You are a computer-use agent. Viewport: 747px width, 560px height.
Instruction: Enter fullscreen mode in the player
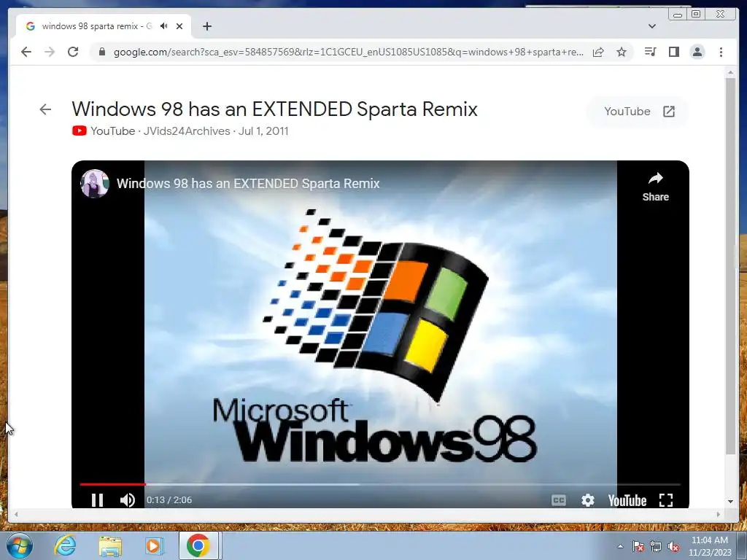tap(666, 500)
